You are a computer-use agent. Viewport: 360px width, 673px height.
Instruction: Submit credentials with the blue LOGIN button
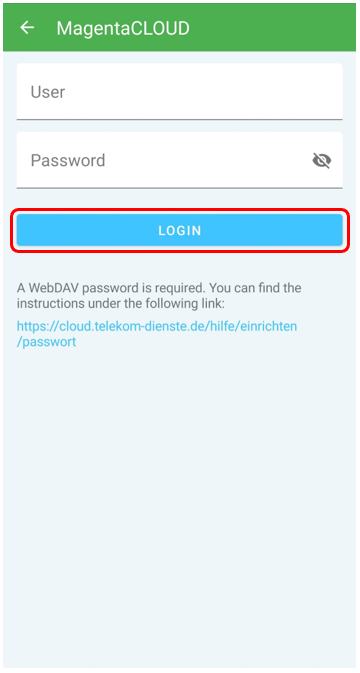[179, 230]
